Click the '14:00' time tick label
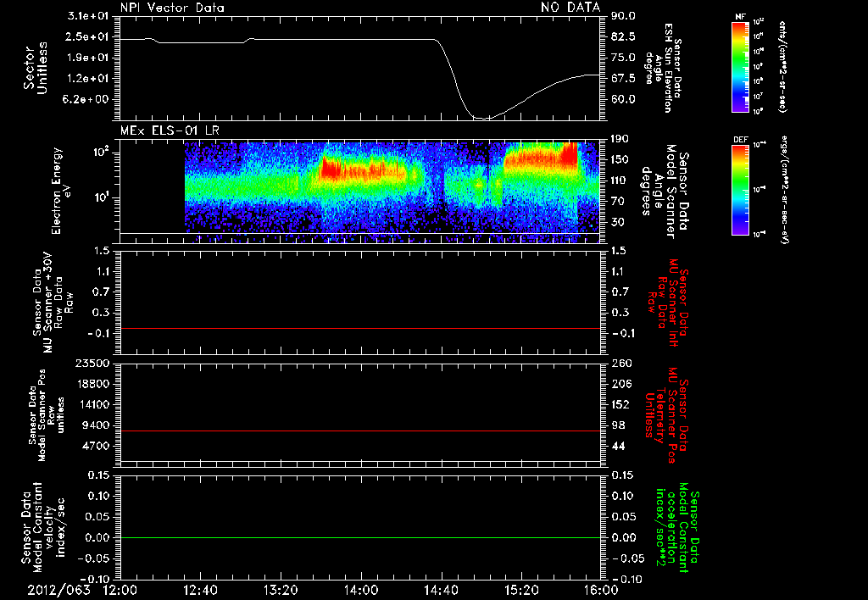Screen dimensions: 868x600 pyautogui.click(x=361, y=590)
